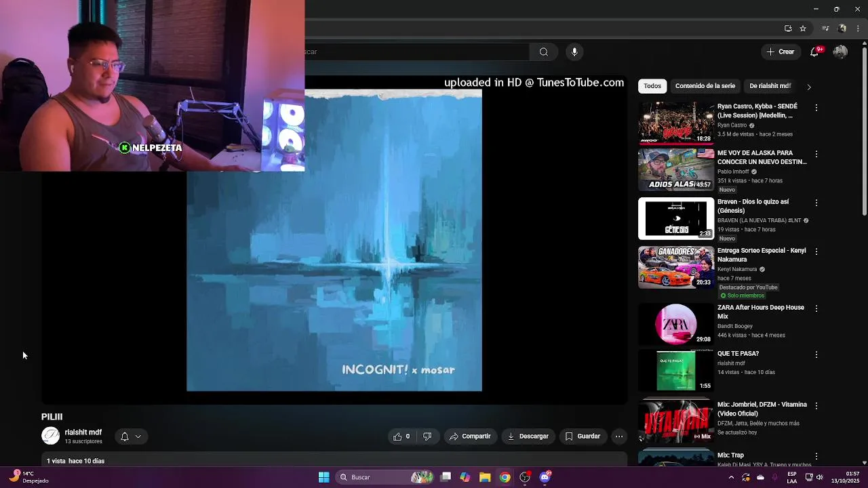The image size is (868, 488).
Task: Open File Explorer from taskbar
Action: click(x=485, y=477)
